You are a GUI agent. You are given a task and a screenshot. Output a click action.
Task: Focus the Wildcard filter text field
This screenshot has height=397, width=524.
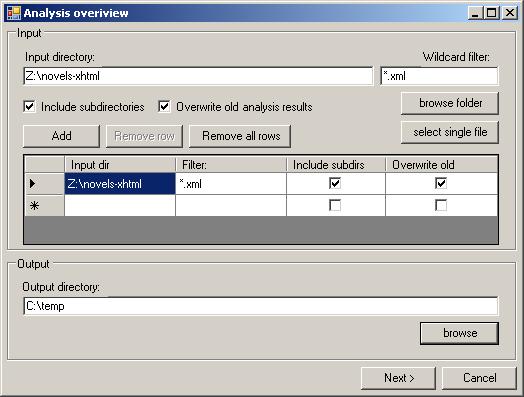439,76
